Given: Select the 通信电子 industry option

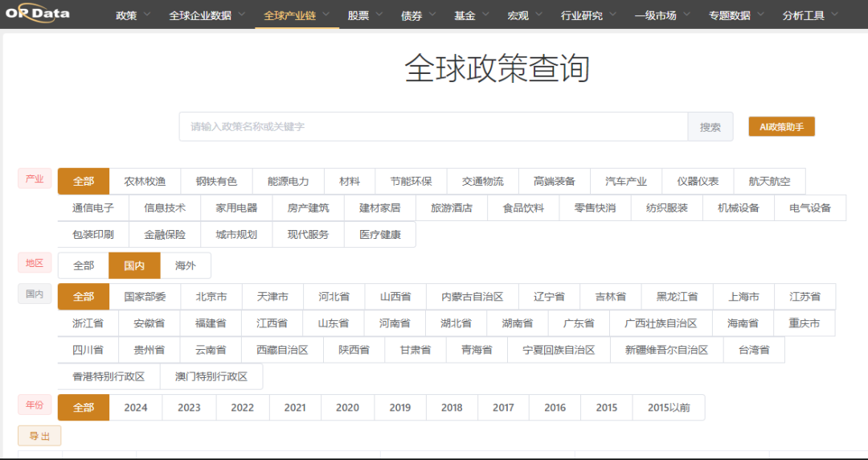Looking at the screenshot, I should [x=93, y=207].
